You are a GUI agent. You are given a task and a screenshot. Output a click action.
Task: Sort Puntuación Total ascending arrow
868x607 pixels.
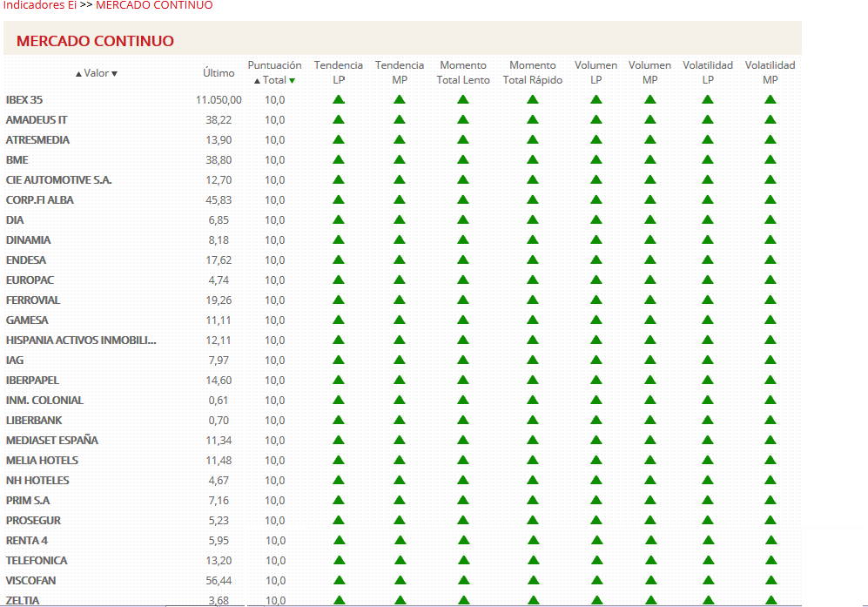click(257, 81)
